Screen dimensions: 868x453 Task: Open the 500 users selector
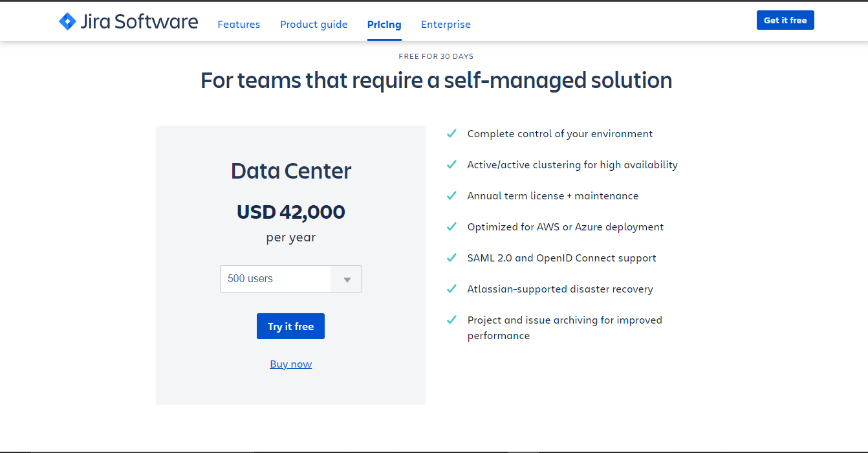click(x=276, y=279)
